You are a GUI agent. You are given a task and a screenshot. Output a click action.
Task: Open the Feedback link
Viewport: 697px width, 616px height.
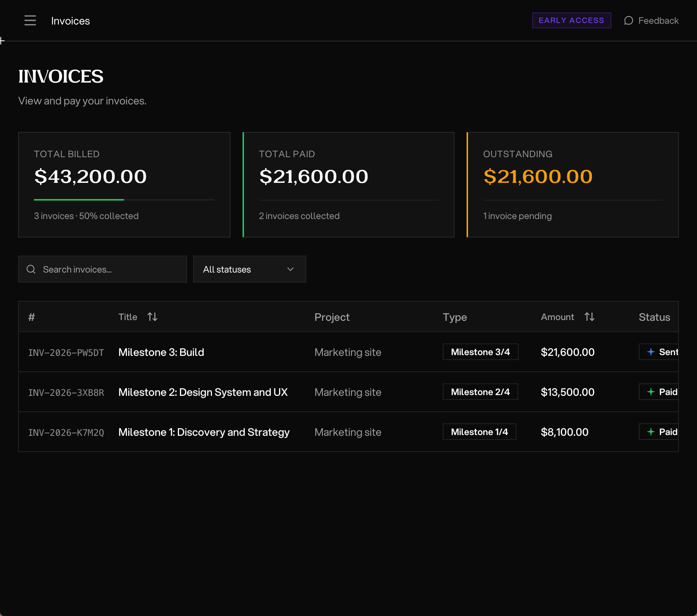651,20
